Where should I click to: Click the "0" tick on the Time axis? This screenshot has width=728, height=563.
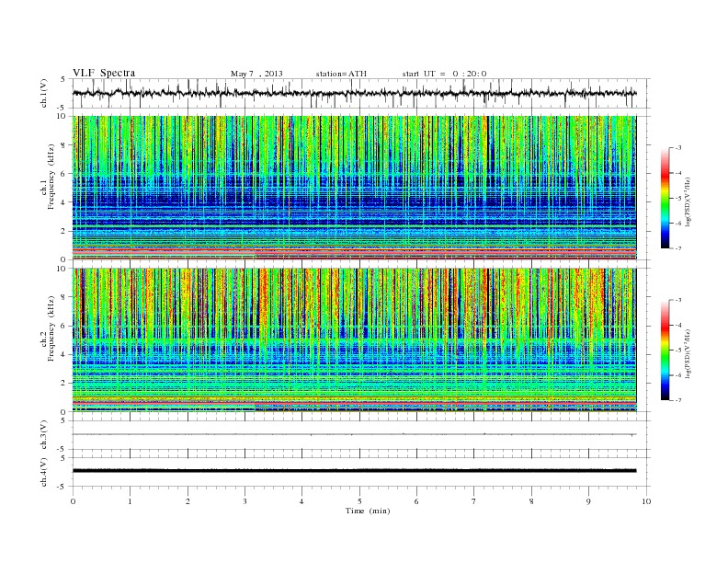73,501
